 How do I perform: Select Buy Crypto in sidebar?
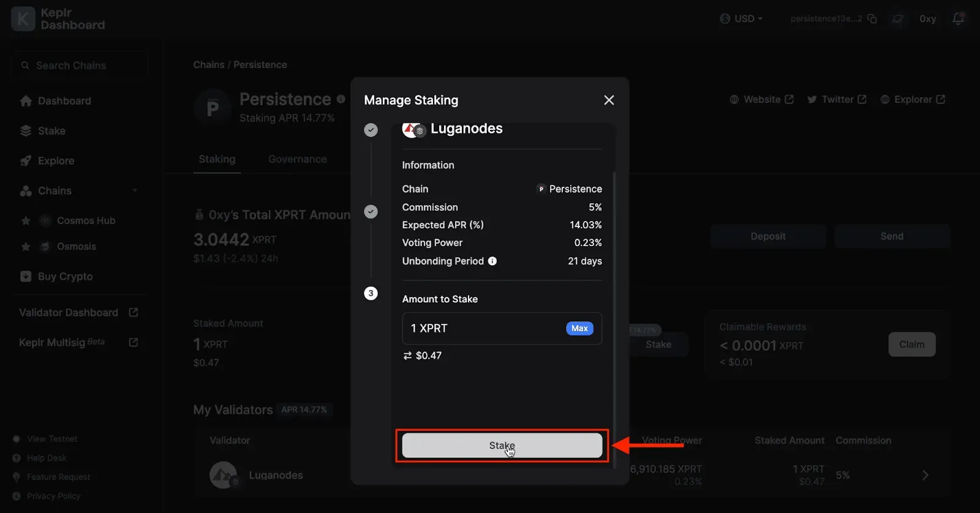(x=66, y=277)
